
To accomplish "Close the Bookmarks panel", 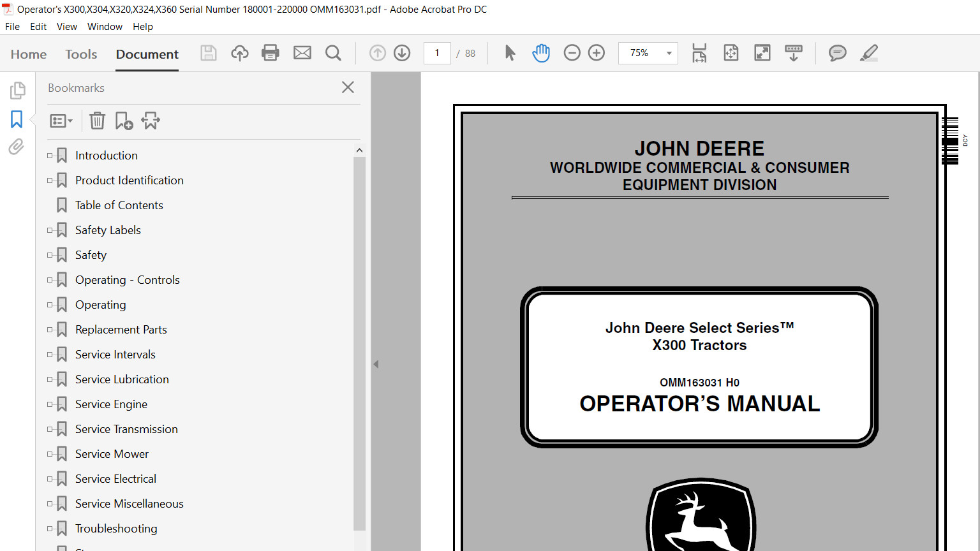I will (x=348, y=87).
